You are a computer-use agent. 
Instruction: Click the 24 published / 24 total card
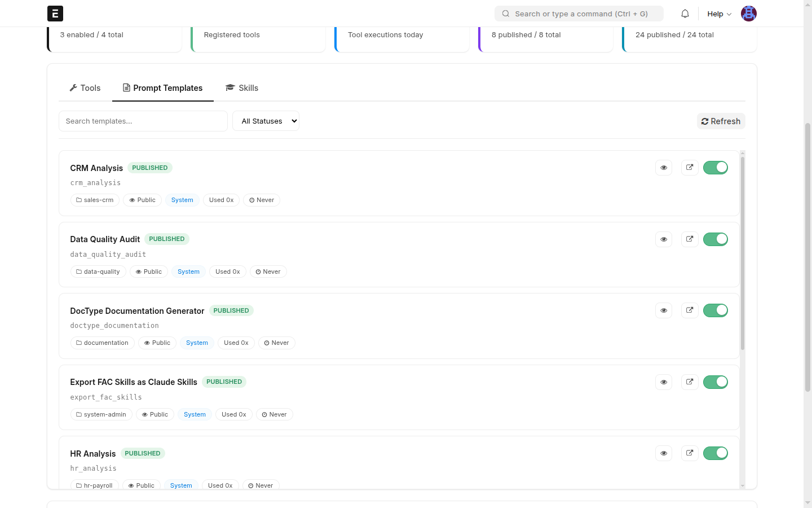[690, 38]
